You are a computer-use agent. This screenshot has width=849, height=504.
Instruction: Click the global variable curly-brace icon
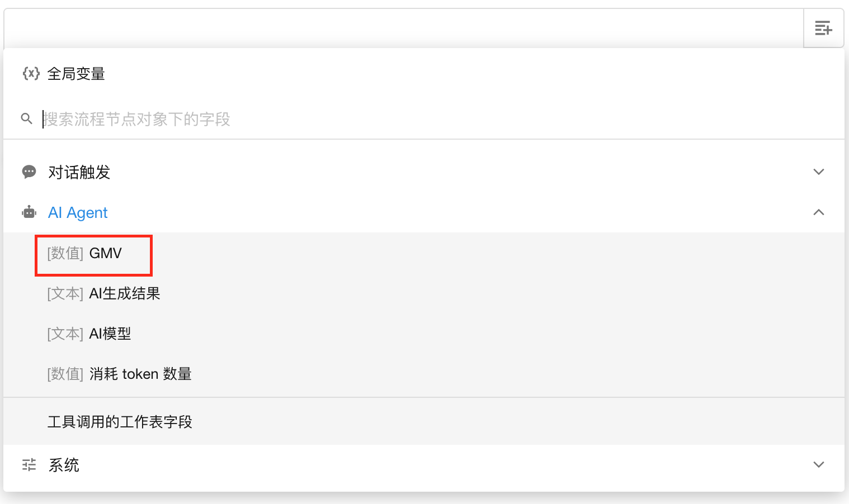pyautogui.click(x=31, y=74)
